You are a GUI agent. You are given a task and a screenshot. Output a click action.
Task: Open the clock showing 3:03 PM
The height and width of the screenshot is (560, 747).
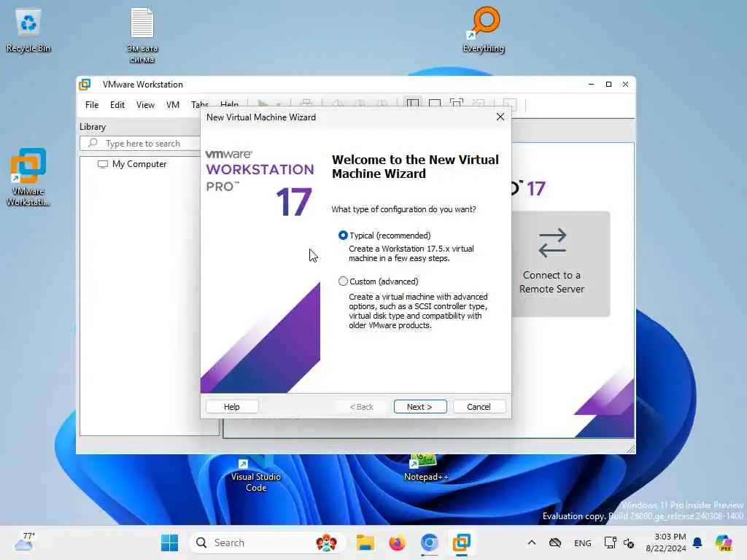point(665,542)
